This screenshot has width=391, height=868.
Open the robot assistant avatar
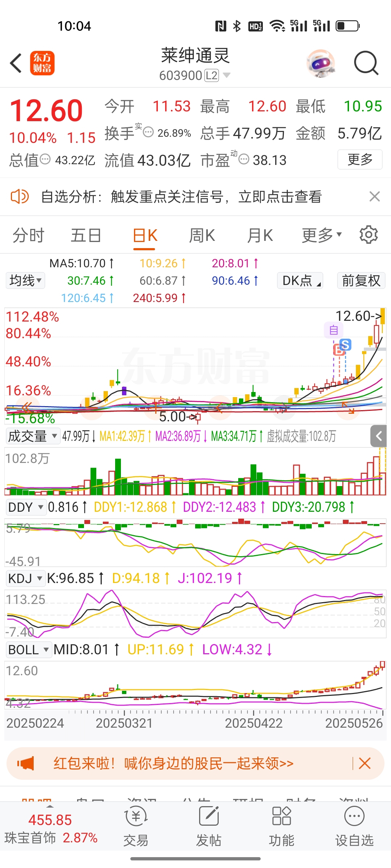(x=320, y=63)
